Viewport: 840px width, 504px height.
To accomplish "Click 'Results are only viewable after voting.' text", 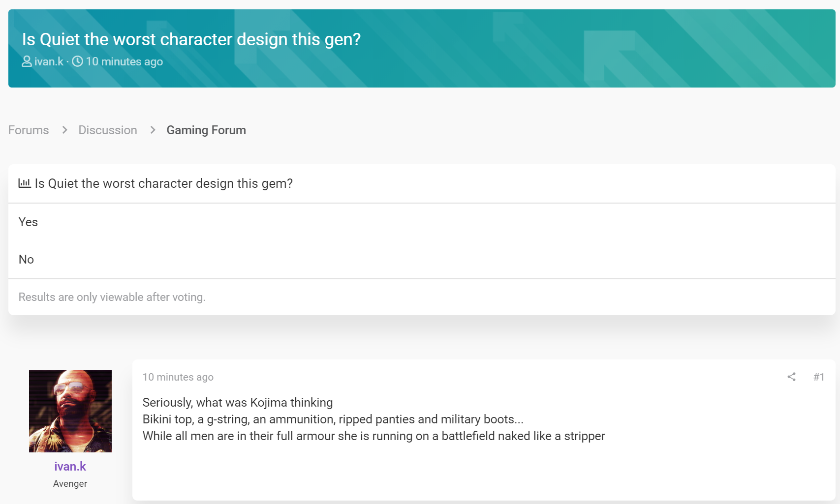I will tap(112, 297).
